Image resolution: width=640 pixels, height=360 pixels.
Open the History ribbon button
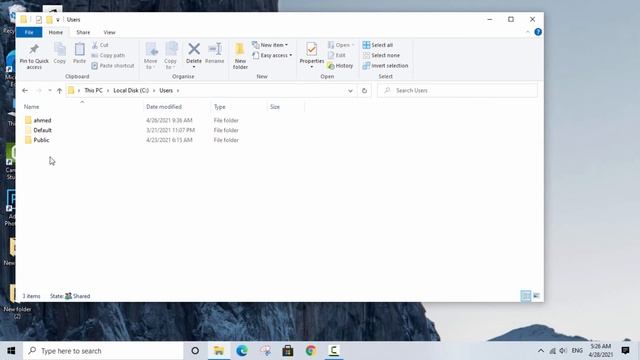coord(340,65)
